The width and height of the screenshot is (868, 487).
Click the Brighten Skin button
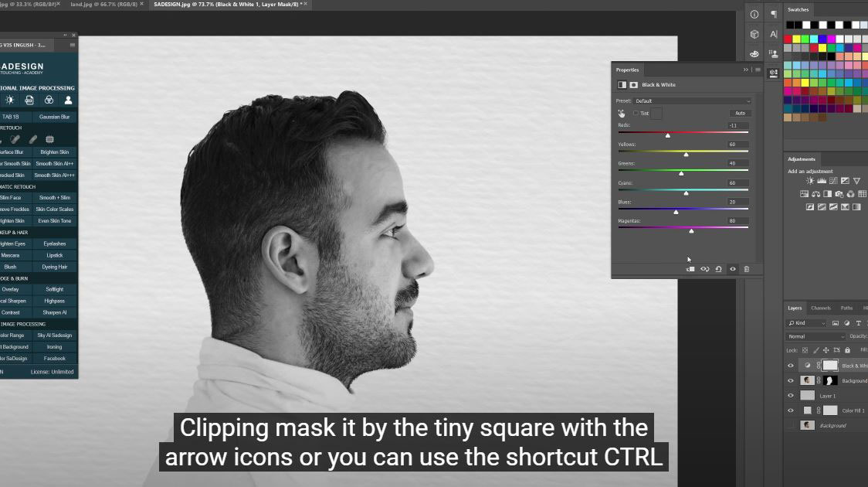coord(54,152)
